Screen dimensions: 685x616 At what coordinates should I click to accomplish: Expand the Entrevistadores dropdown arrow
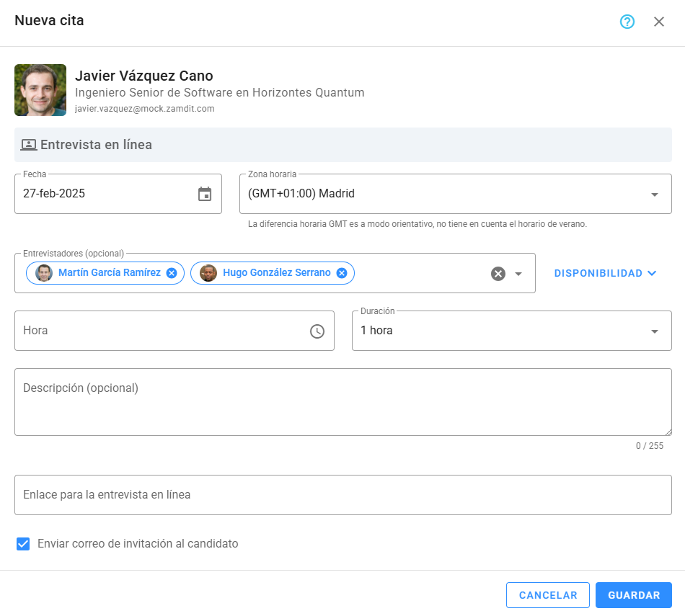[518, 274]
